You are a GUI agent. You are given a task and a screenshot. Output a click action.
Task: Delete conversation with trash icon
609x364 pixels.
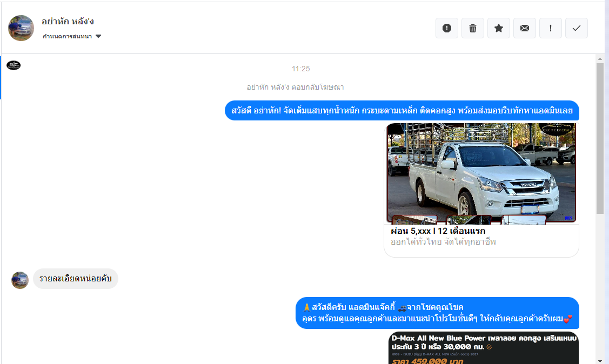(473, 28)
